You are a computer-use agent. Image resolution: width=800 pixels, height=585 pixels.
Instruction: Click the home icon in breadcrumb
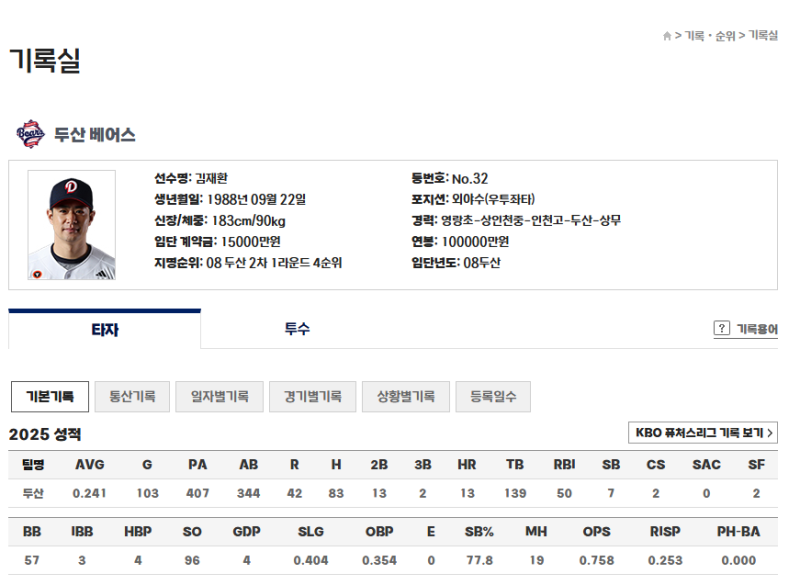[x=667, y=36]
